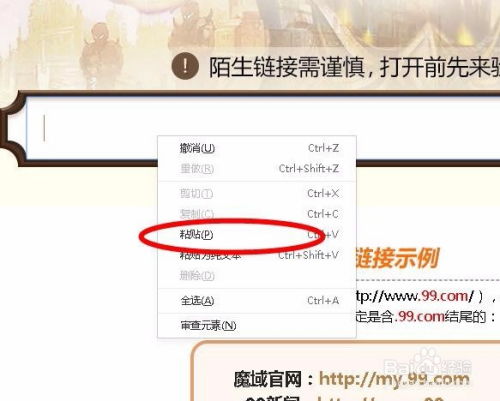Click the www.99.com example URL text
This screenshot has height=401, width=500.
click(414, 296)
